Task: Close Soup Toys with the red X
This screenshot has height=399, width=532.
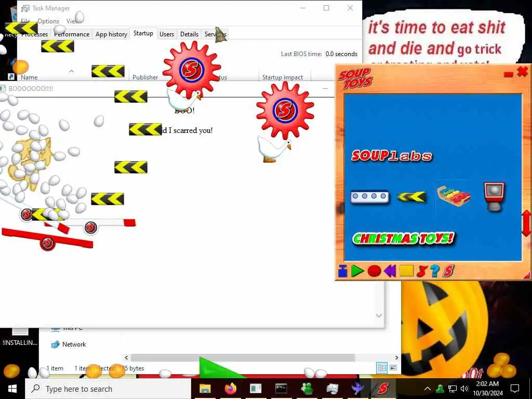Action: coord(523,72)
